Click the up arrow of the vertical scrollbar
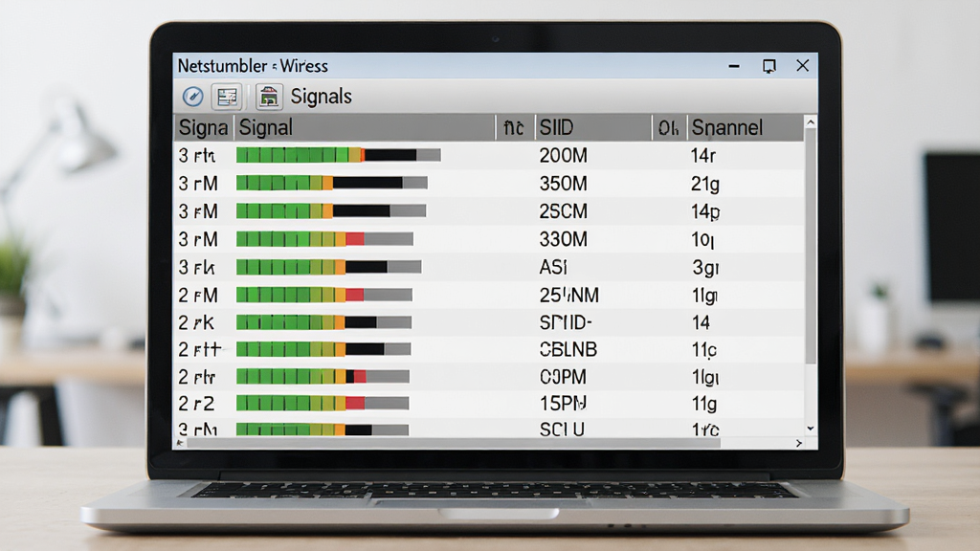Screen dimensions: 980x551 pyautogui.click(x=811, y=122)
